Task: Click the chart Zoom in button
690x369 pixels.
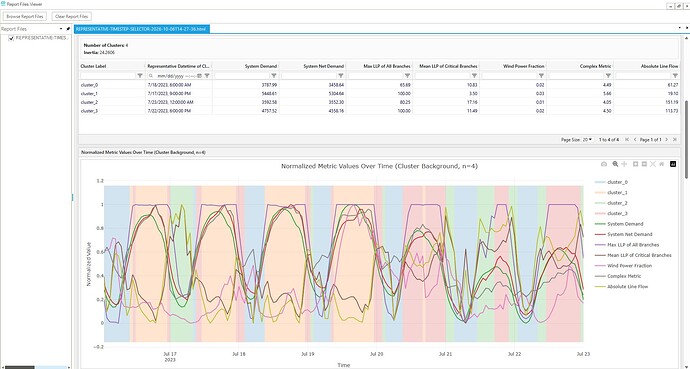Action: point(635,164)
